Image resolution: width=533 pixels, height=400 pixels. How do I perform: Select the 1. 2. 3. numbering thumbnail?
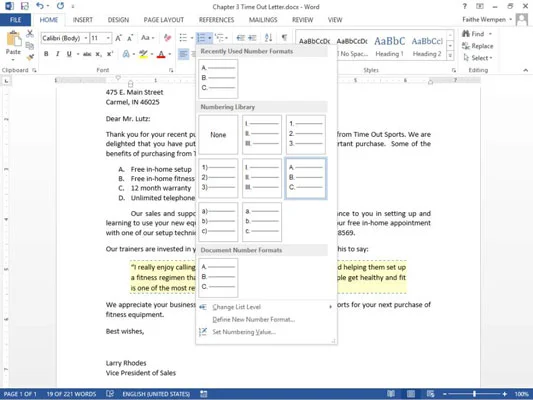306,135
